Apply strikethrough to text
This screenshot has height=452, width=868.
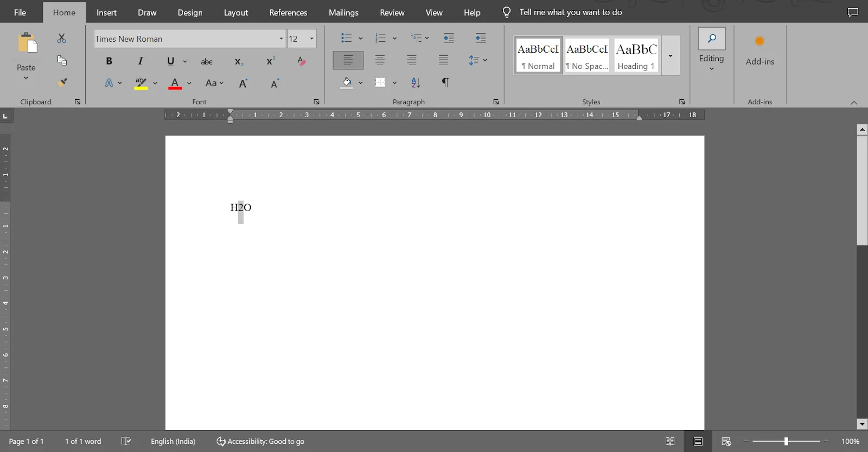[207, 61]
